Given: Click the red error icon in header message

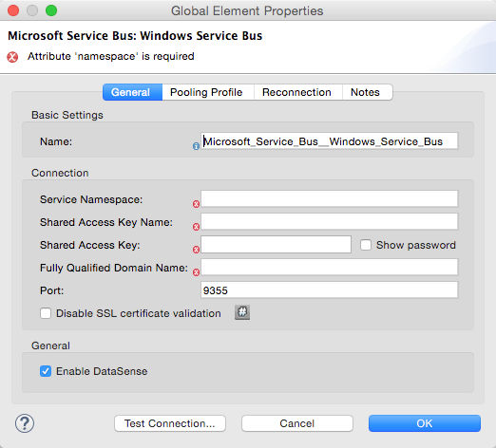Looking at the screenshot, I should (12, 57).
